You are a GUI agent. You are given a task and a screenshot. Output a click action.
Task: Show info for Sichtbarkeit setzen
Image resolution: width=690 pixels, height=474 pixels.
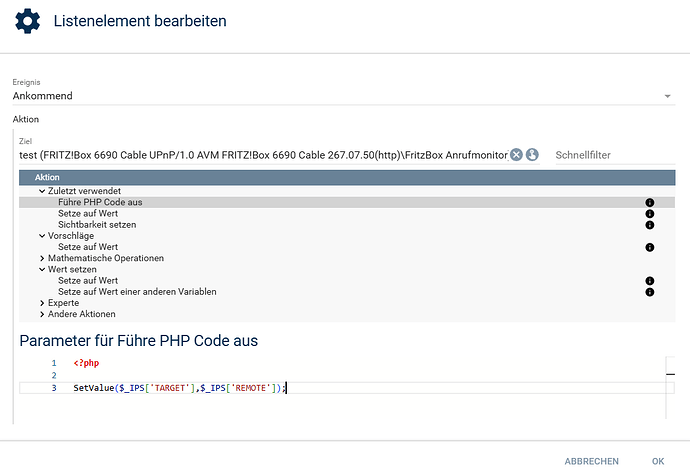pos(649,225)
